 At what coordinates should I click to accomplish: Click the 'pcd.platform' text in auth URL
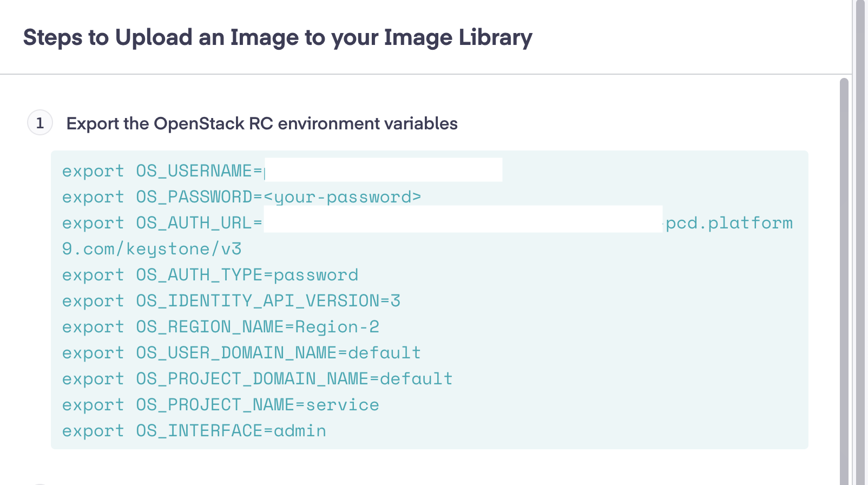coord(729,223)
